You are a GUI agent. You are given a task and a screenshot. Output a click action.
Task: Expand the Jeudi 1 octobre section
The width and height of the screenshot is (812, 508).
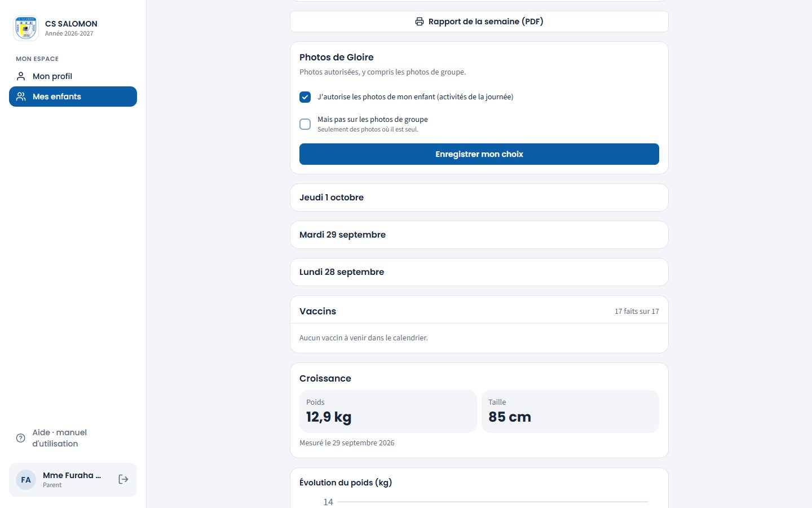(x=479, y=198)
